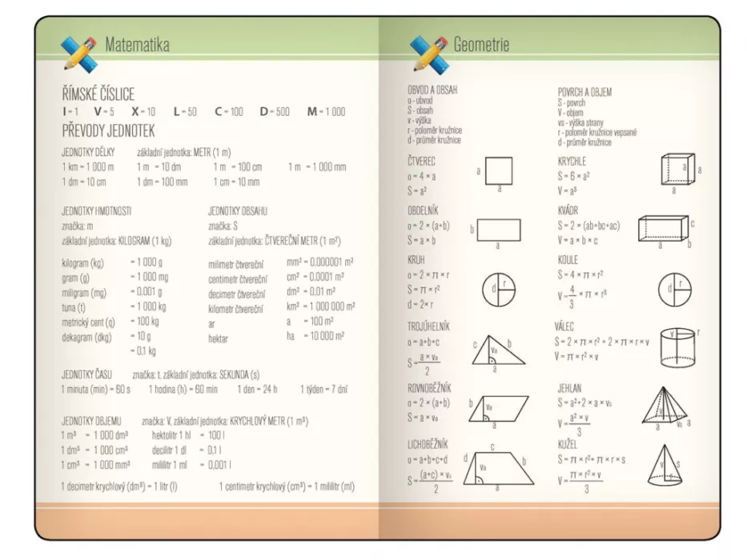Select the rectangle diagram next to OBDELNÍK
Screen dimensions: 747x560
point(498,230)
